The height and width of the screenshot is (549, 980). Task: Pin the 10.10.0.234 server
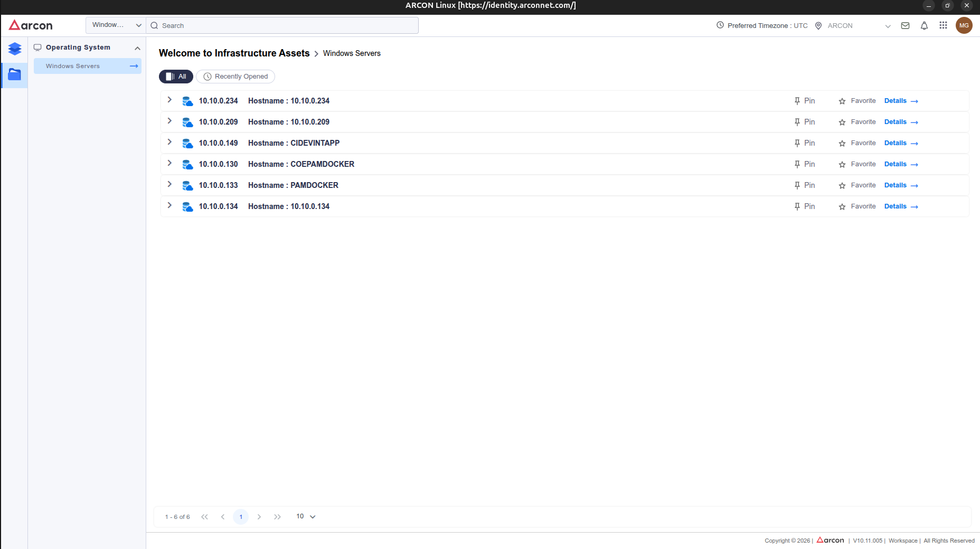805,101
